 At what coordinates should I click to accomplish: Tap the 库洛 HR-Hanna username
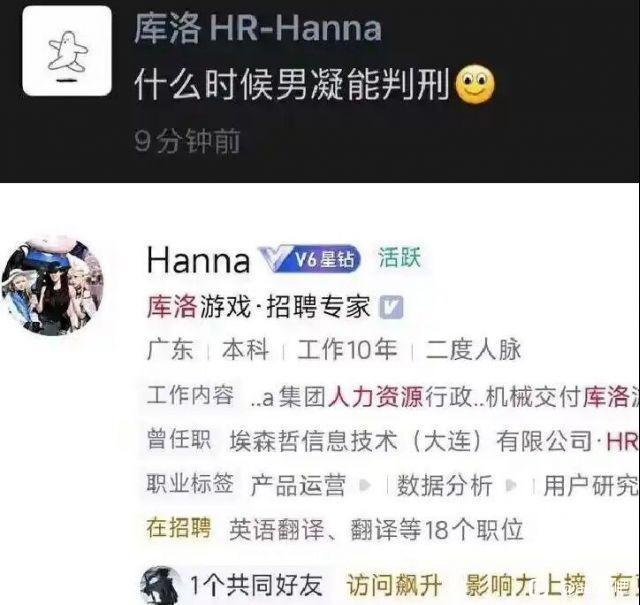coord(258,29)
